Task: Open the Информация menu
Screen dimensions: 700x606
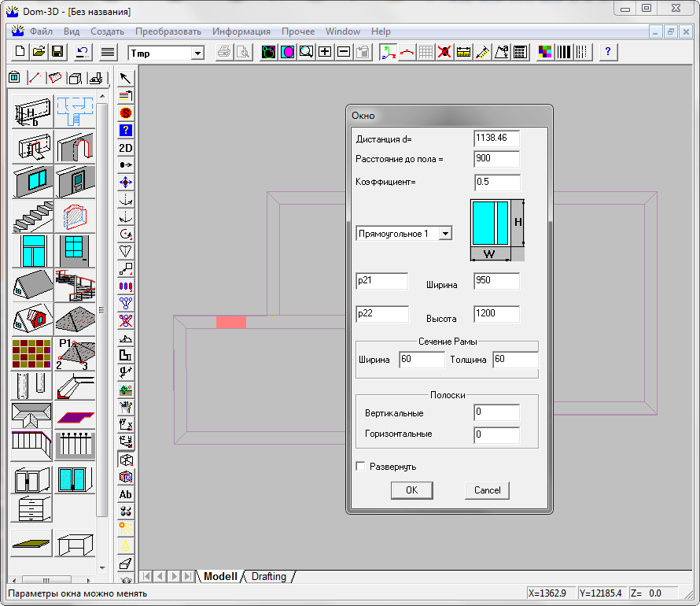Action: 241,31
